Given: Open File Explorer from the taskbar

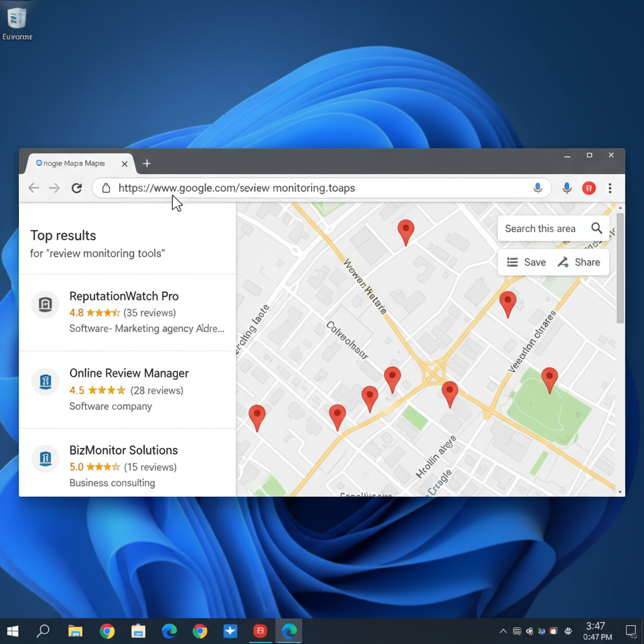Looking at the screenshot, I should pos(75,631).
